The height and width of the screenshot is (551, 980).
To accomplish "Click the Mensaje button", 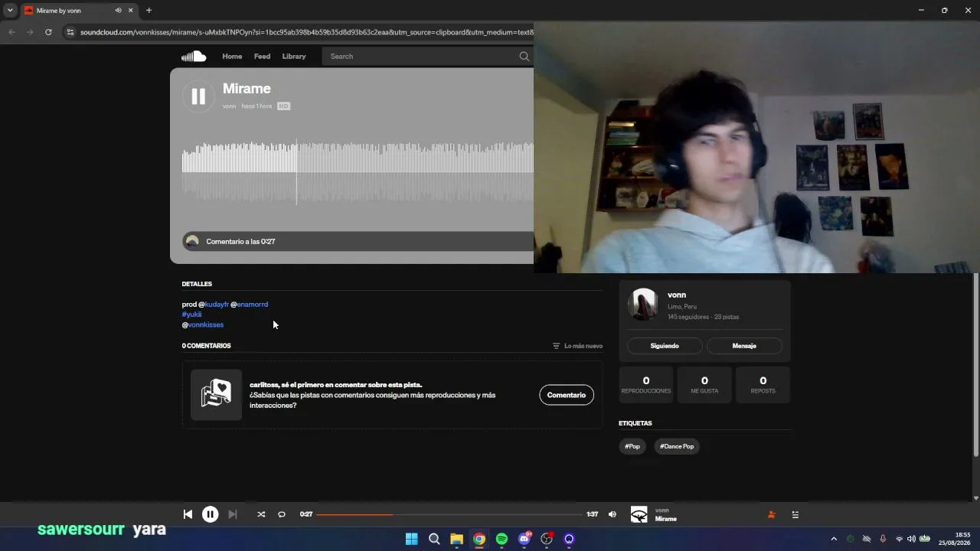I will coord(744,346).
